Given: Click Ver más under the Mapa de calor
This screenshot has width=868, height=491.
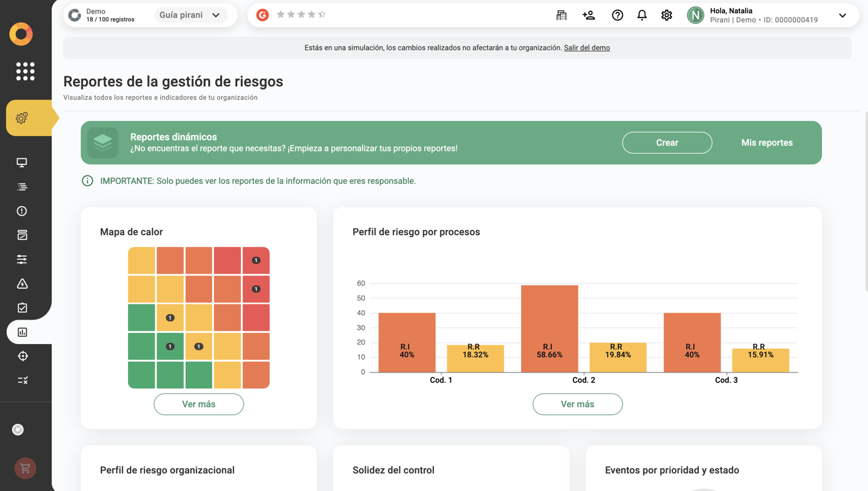Looking at the screenshot, I should 199,404.
